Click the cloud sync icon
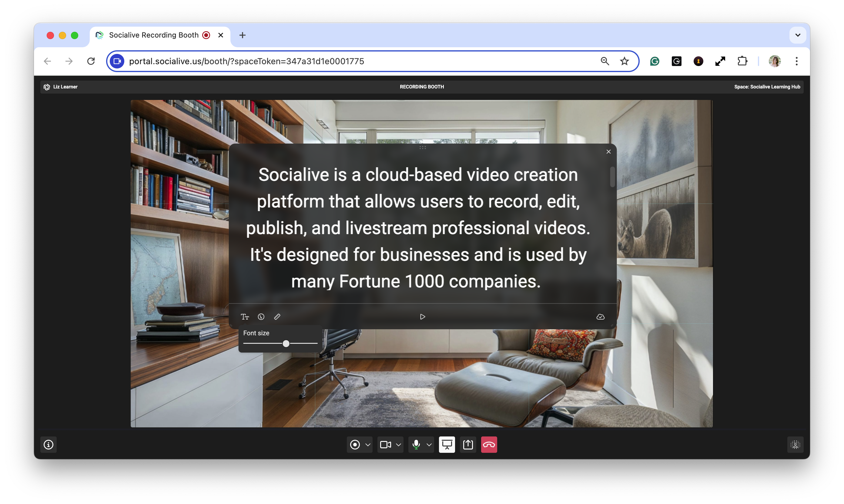Viewport: 844px width, 504px height. pos(600,317)
